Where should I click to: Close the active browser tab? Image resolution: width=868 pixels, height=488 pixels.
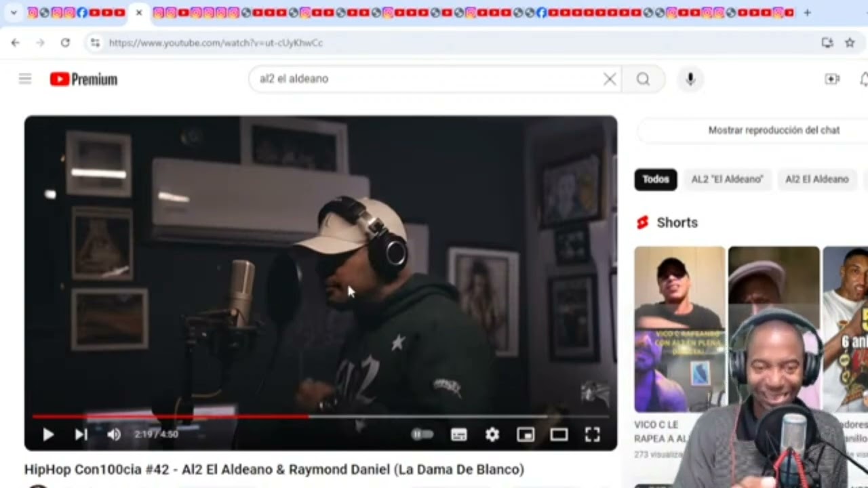[139, 12]
